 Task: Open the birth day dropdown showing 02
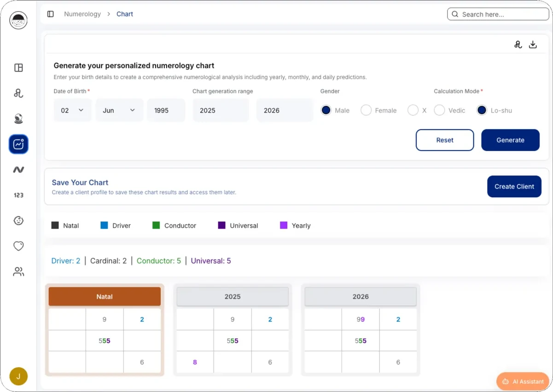point(72,110)
